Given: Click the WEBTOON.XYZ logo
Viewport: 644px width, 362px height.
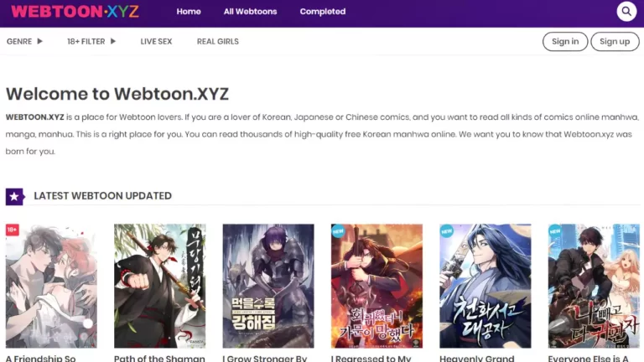Looking at the screenshot, I should (75, 12).
